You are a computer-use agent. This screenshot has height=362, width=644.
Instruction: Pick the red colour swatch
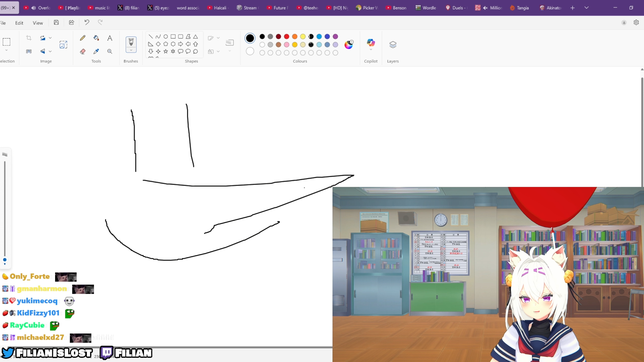287,37
